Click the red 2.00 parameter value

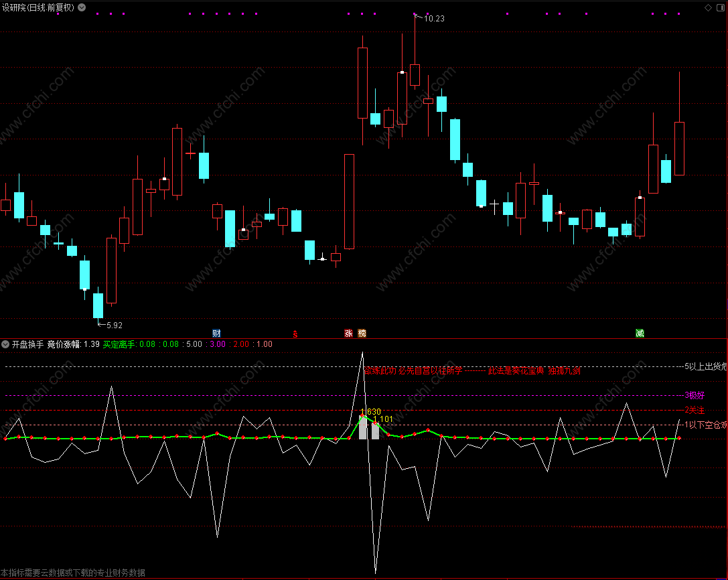241,344
